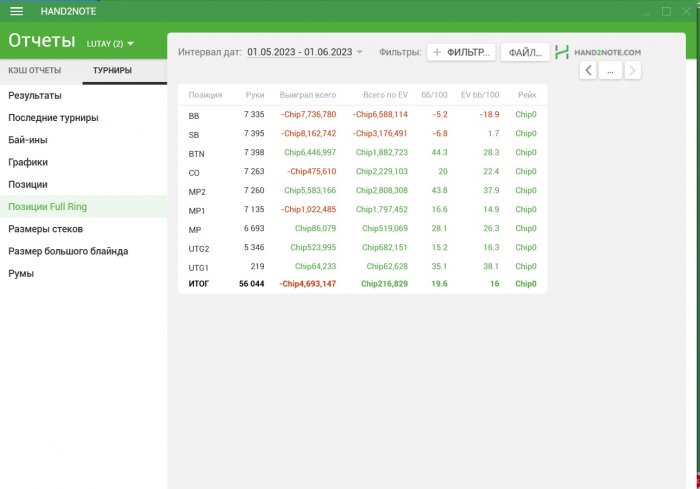The width and height of the screenshot is (700, 489).
Task: Click the Hand2Note logo link
Action: tap(598, 52)
